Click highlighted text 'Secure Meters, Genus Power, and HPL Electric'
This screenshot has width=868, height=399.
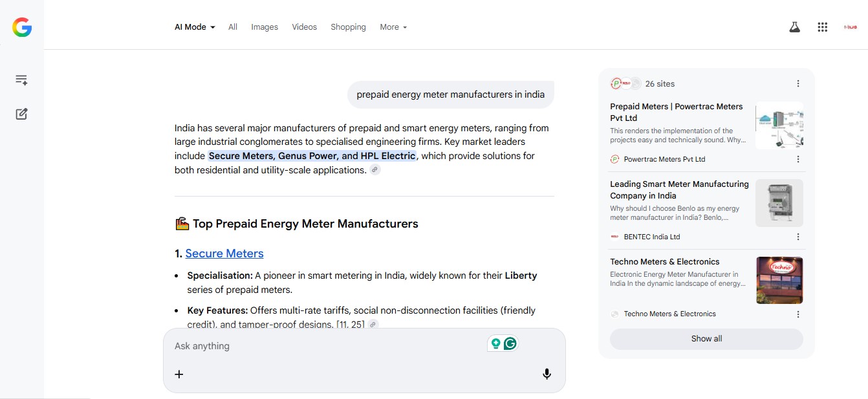click(312, 156)
